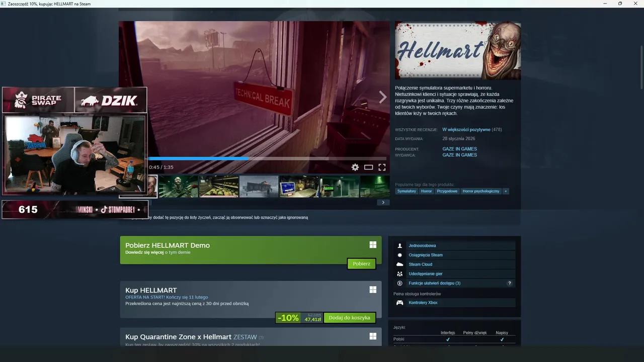The height and width of the screenshot is (362, 644).
Task: Open Osiągnięcia Steam link
Action: tap(426, 255)
